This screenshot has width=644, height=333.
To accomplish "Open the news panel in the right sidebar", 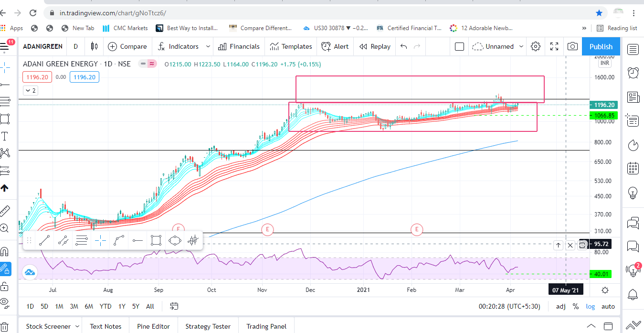I will click(633, 97).
